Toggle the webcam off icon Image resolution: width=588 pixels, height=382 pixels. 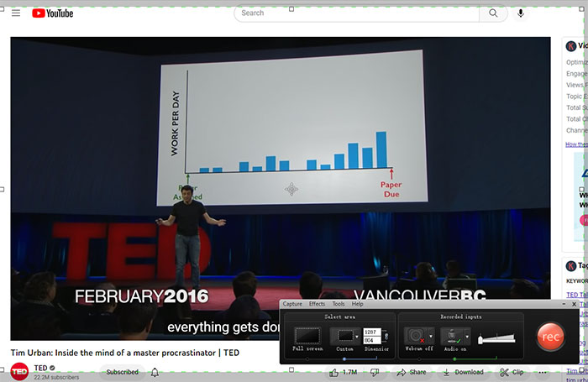pos(416,336)
